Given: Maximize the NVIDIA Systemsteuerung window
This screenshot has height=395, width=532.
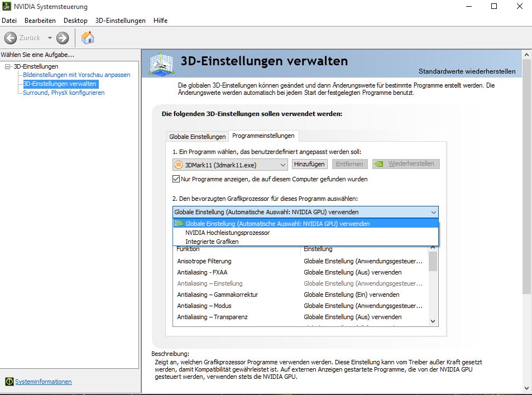Looking at the screenshot, I should click(x=494, y=6).
